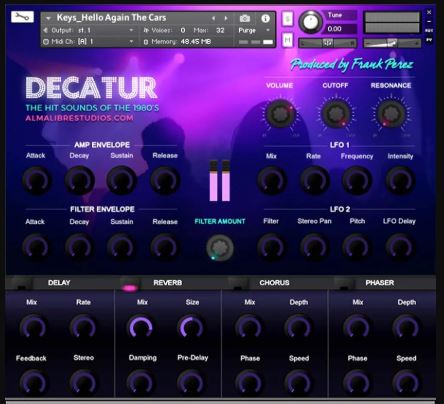Toggle the pv button in header
Viewport: 444px width, 404px height.
[x=429, y=40]
